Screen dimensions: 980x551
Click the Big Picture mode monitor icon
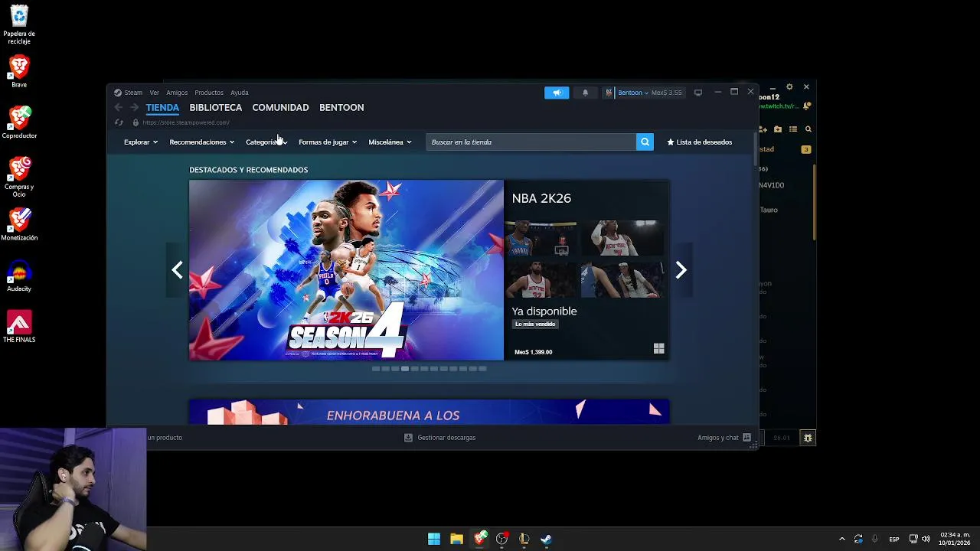click(x=698, y=93)
